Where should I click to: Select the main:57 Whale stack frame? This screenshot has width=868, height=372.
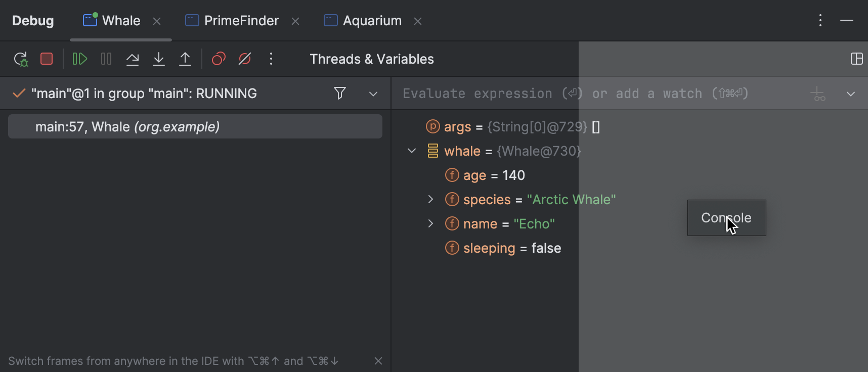(195, 127)
